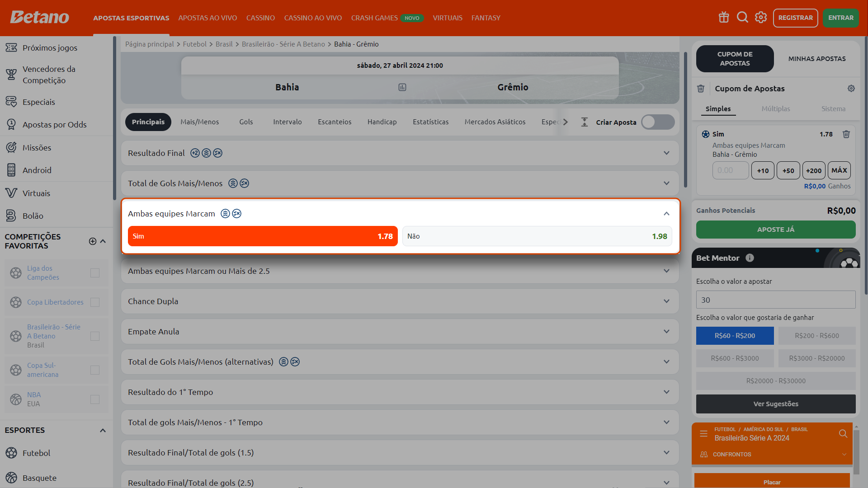The width and height of the screenshot is (868, 488).
Task: Open settings gear in top header
Action: [761, 18]
